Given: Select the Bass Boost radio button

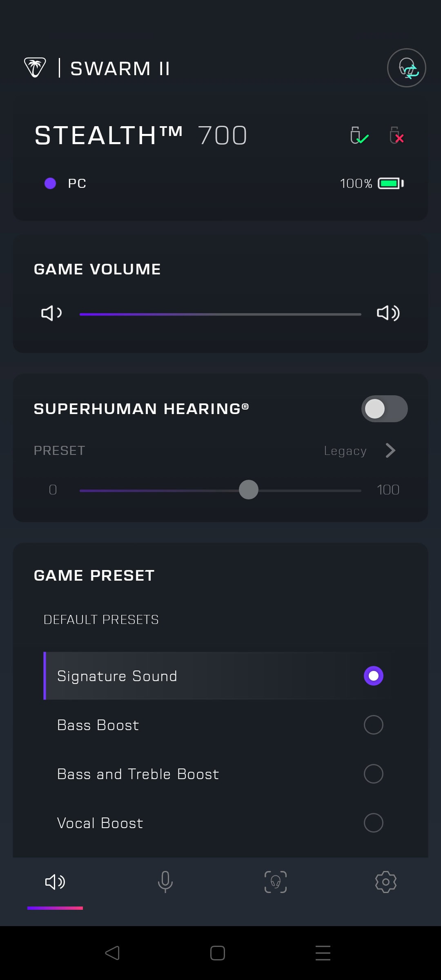Looking at the screenshot, I should [373, 725].
